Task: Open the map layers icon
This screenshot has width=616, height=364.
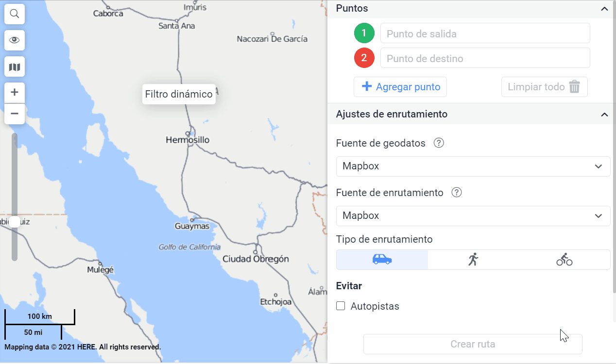Action: [x=15, y=66]
